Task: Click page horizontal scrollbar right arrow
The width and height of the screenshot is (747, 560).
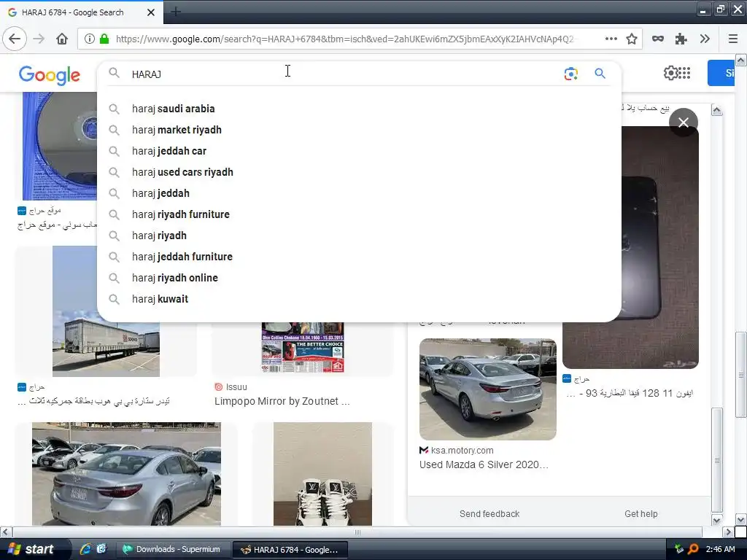Action: tap(728, 532)
